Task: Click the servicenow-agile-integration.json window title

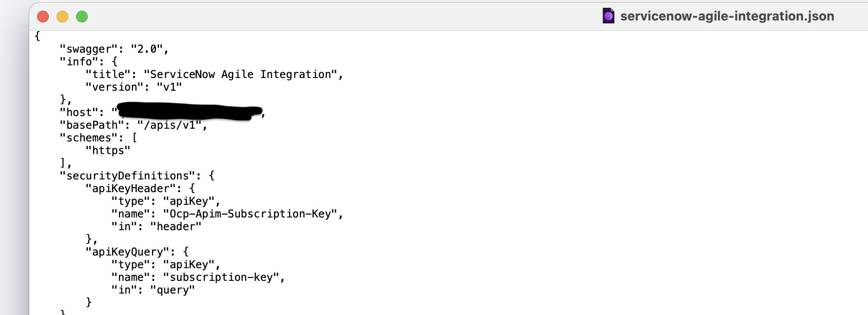Action: coord(727,16)
